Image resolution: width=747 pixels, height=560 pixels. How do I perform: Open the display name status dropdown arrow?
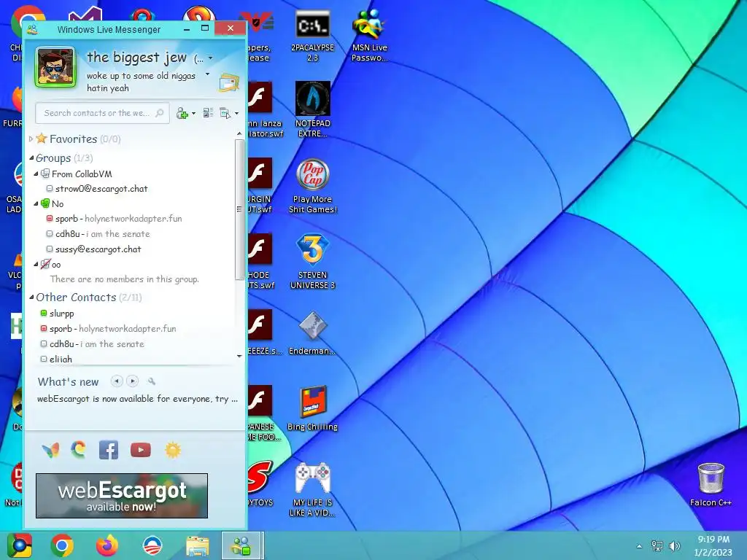click(x=211, y=58)
